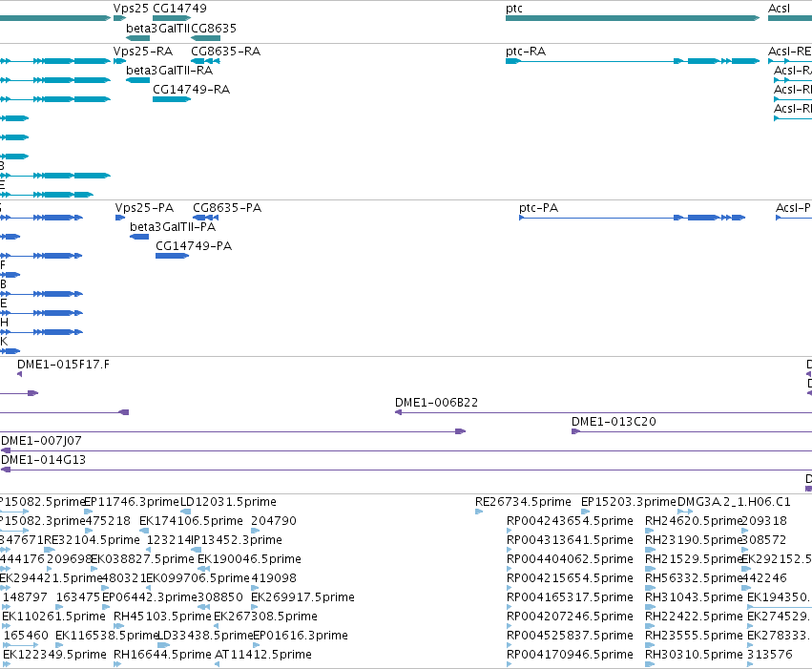Screen dimensions: 812x669
Task: Select the DME1-014G13 clone line
Action: pos(406,470)
